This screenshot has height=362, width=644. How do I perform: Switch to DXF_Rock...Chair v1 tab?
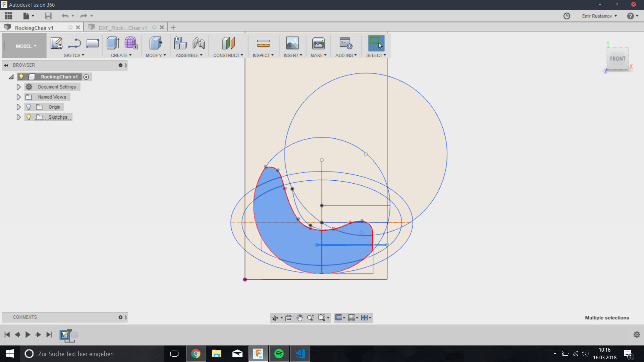pyautogui.click(x=122, y=28)
